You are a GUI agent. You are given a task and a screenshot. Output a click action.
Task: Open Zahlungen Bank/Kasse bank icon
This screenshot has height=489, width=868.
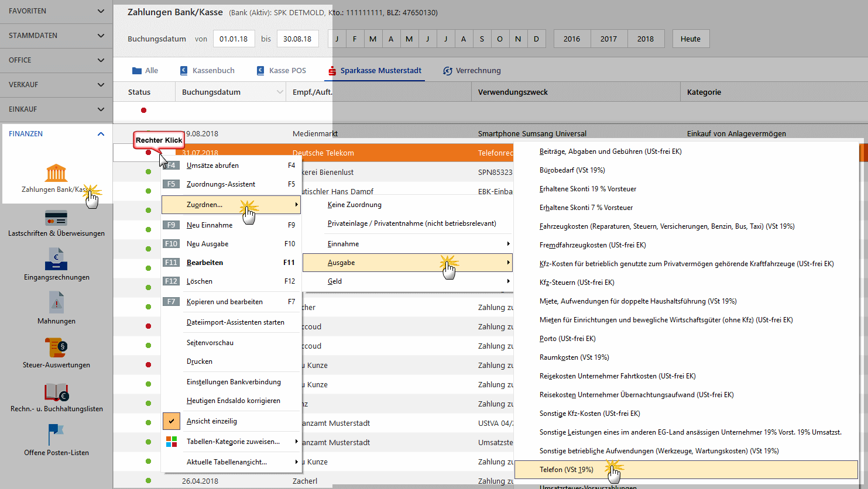pos(56,173)
